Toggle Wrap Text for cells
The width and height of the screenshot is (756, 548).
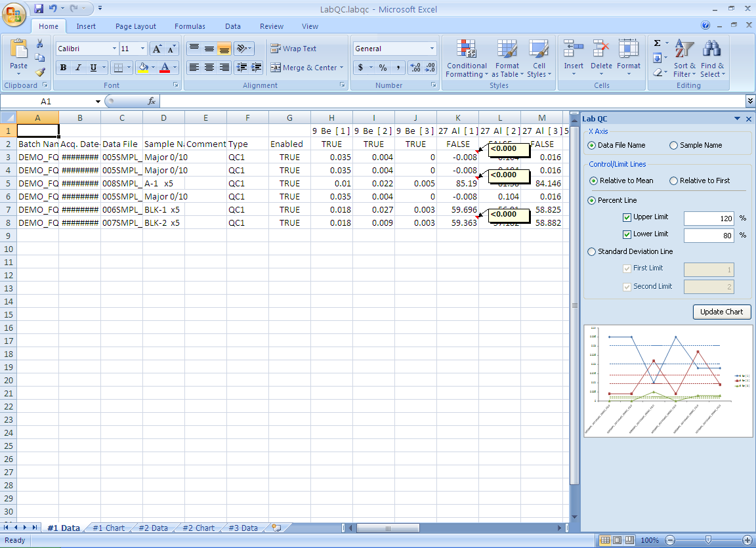(293, 49)
